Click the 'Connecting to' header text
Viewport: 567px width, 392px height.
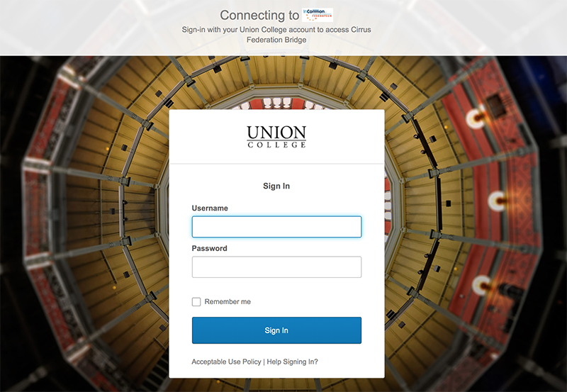(258, 16)
